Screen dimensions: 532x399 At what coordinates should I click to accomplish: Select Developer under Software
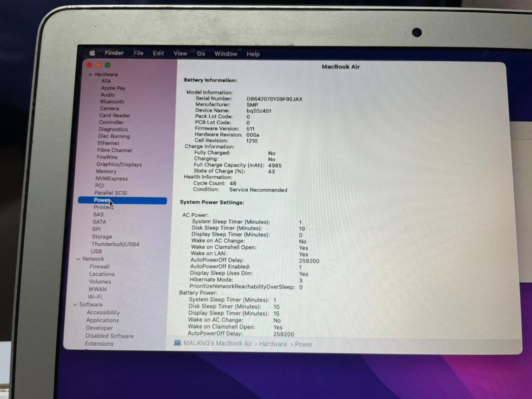coord(99,328)
